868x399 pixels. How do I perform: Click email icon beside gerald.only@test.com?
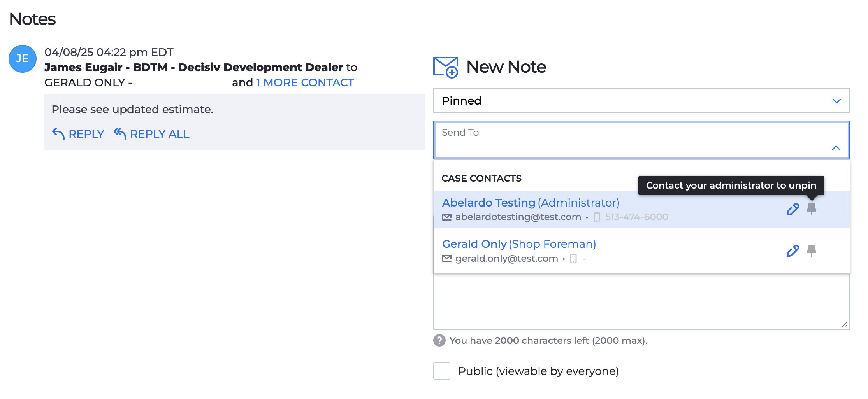447,258
